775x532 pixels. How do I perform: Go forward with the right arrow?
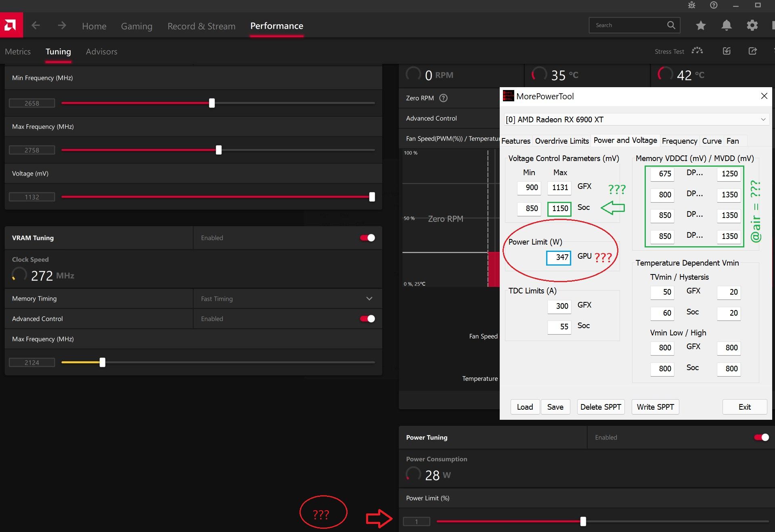(62, 25)
